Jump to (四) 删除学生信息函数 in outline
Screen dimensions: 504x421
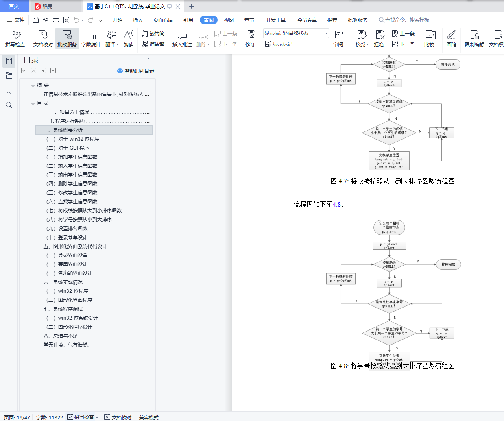tap(72, 184)
